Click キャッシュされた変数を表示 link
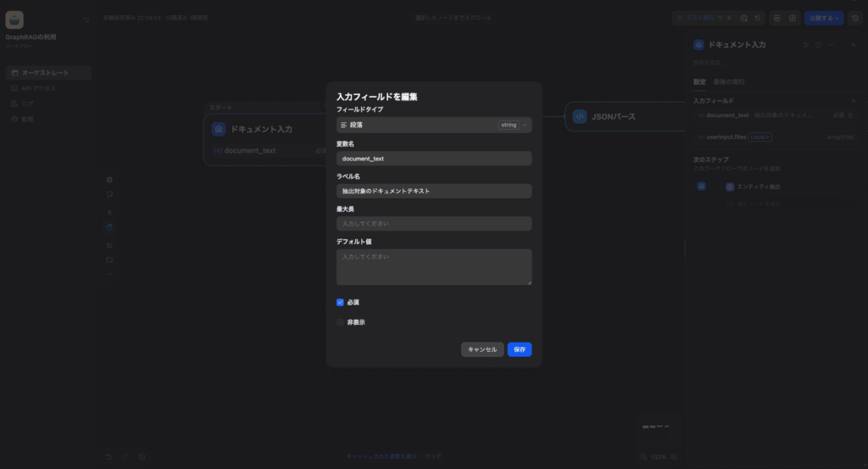Screen dimensions: 868x469 (x=381, y=457)
